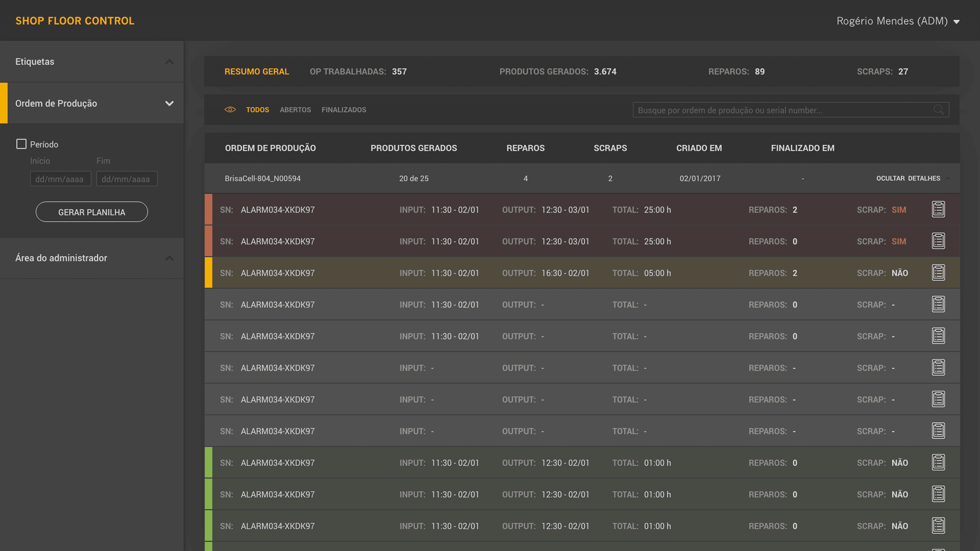Expand the Etiquetas sidebar section
980x551 pixels.
169,62
